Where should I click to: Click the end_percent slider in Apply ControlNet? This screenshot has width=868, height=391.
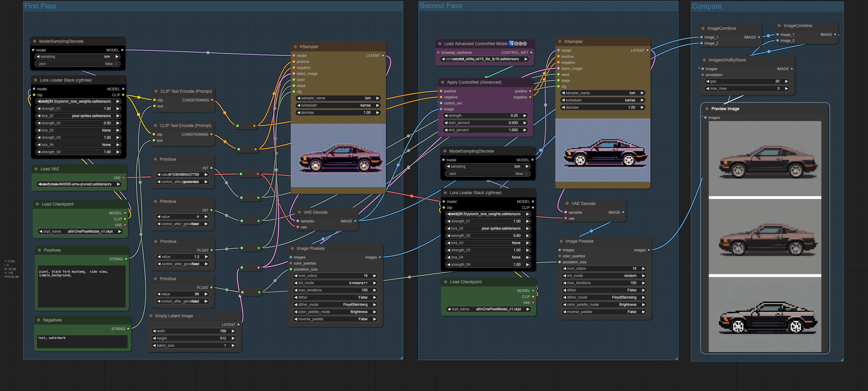486,130
